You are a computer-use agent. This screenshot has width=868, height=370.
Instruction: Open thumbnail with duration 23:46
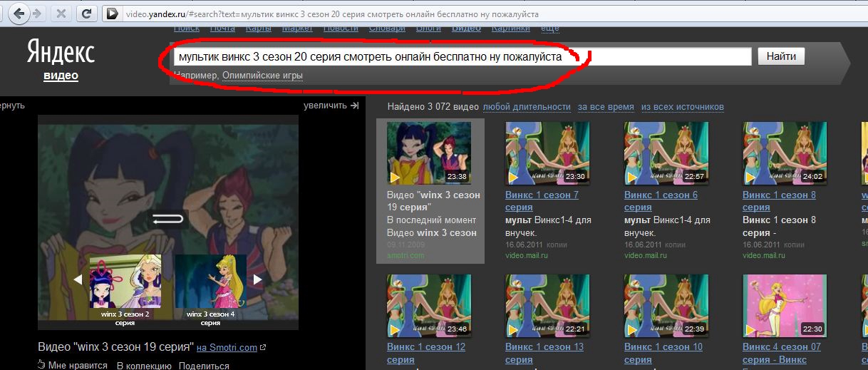[x=429, y=305]
